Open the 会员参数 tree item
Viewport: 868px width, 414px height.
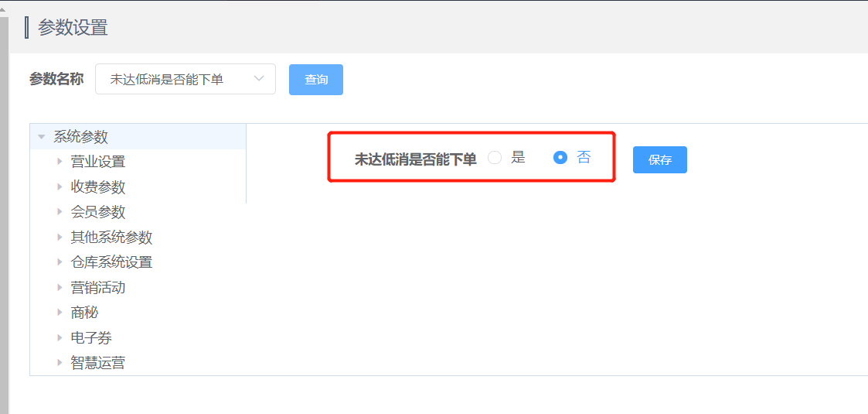tap(98, 212)
